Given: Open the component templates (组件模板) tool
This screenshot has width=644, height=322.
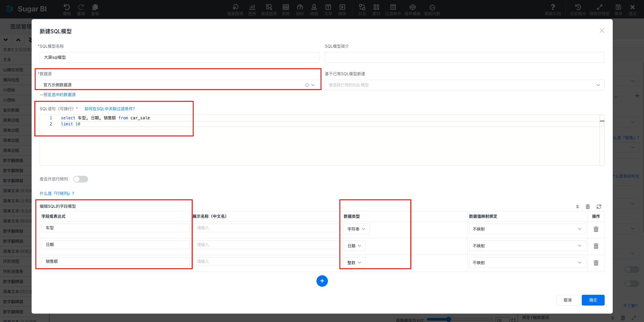Looking at the screenshot, I should [413, 9].
